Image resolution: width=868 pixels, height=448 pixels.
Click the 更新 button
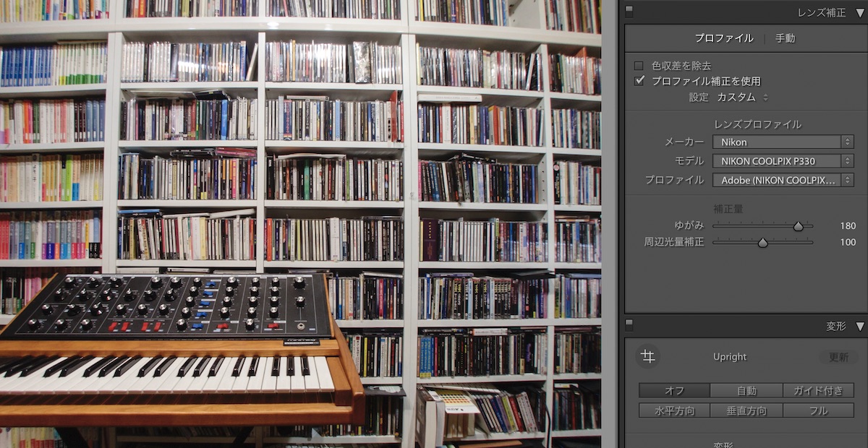click(x=838, y=357)
